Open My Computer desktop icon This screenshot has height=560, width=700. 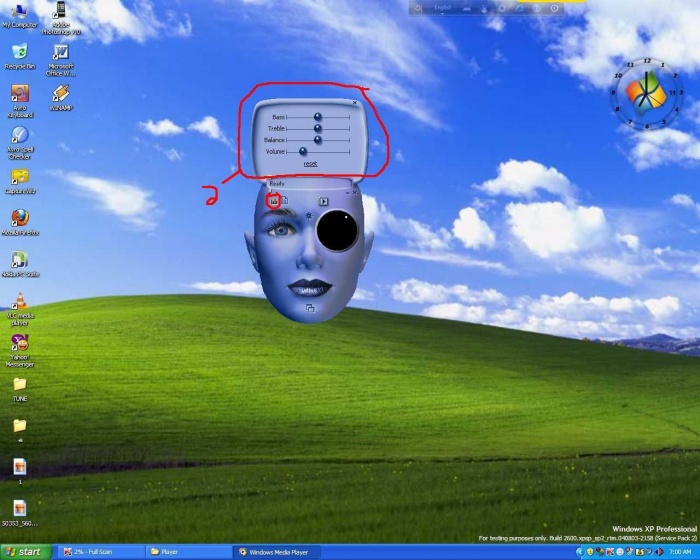click(20, 16)
